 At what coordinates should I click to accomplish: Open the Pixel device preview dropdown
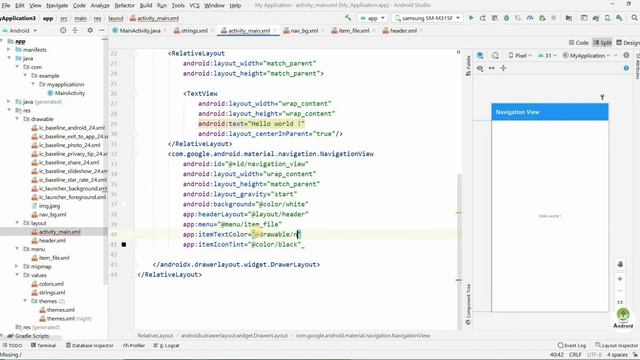tap(520, 56)
